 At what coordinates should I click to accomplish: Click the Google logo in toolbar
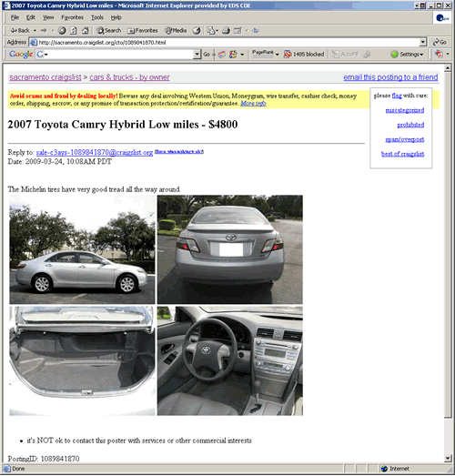tap(21, 54)
